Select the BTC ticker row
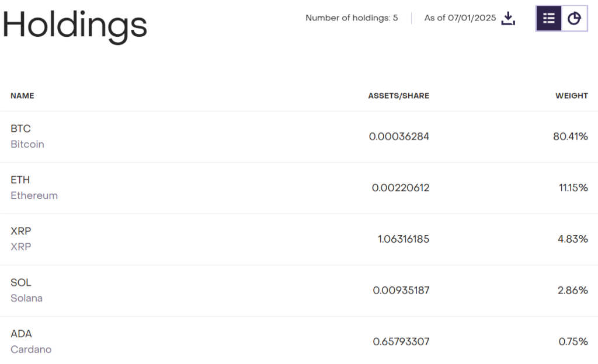The width and height of the screenshot is (598, 364). [20, 129]
